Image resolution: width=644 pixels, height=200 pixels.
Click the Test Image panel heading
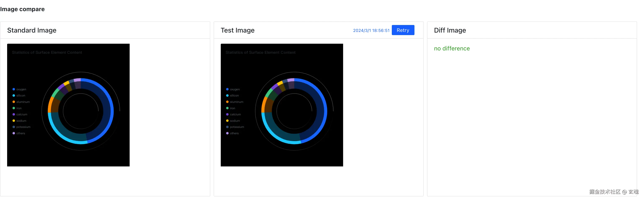[238, 30]
